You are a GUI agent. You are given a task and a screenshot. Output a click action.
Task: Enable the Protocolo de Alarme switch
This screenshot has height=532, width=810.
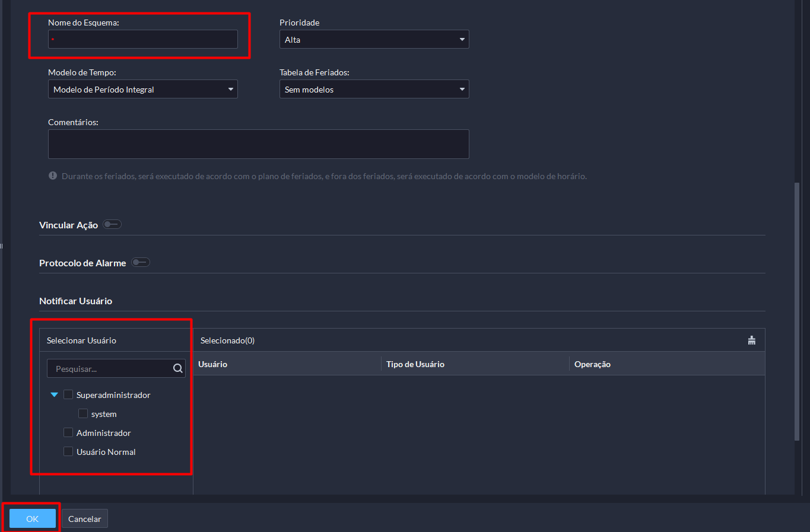pos(141,262)
